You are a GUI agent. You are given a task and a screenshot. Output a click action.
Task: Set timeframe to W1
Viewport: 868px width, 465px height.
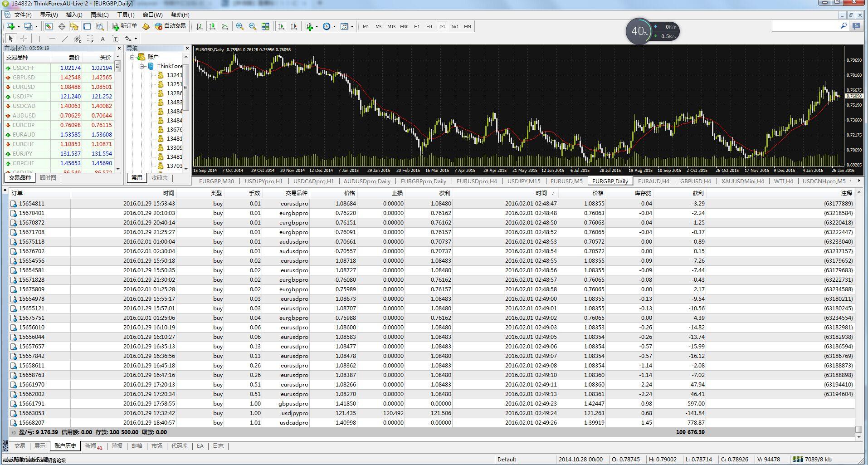(x=455, y=26)
